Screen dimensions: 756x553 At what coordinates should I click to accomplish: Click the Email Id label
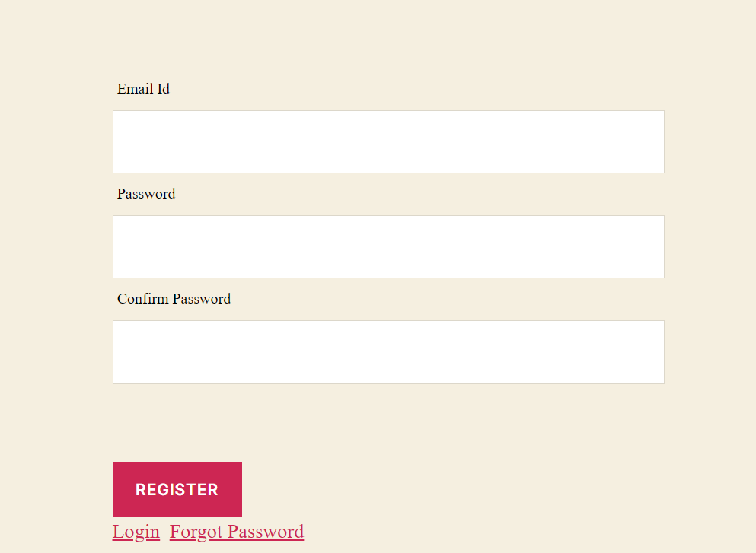(x=143, y=89)
